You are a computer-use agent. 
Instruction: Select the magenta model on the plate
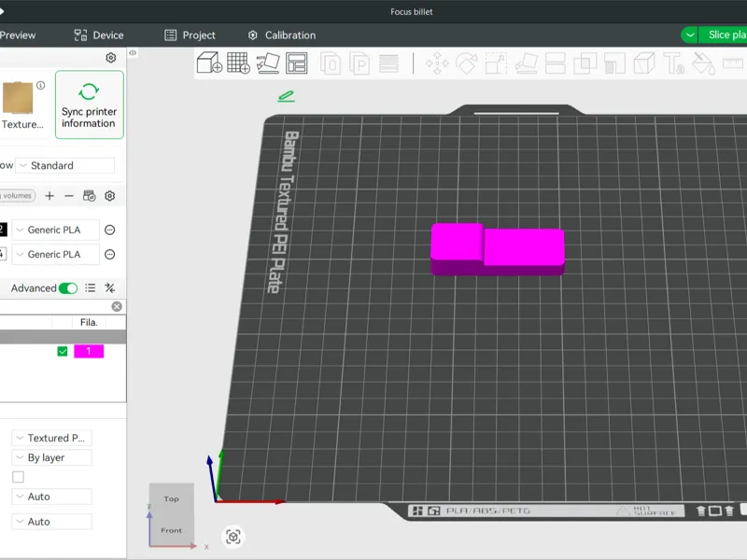(498, 248)
